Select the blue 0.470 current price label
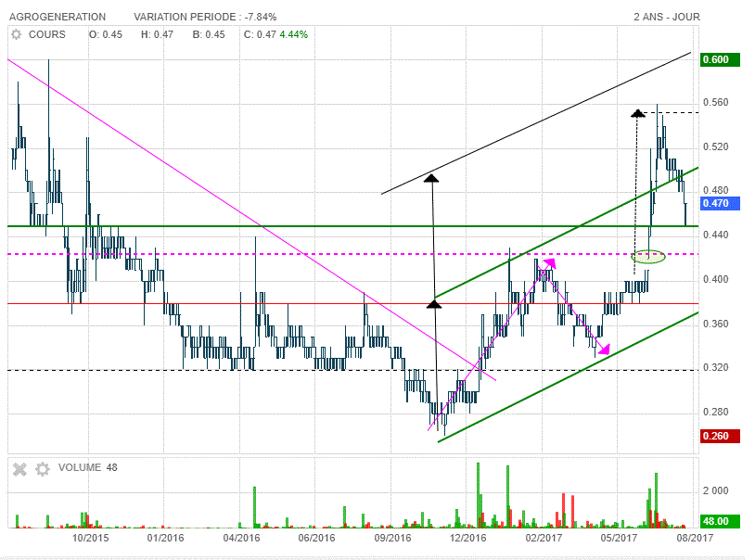Image resolution: width=755 pixels, height=560 pixels. (x=720, y=203)
